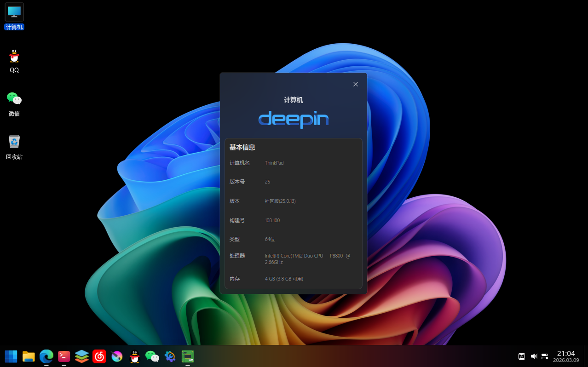The image size is (588, 367).
Task: Open the Start launcher in taskbar
Action: tap(11, 356)
